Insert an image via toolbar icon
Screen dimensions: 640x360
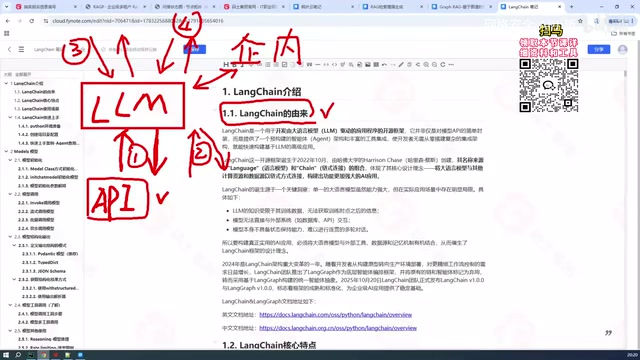368,64
